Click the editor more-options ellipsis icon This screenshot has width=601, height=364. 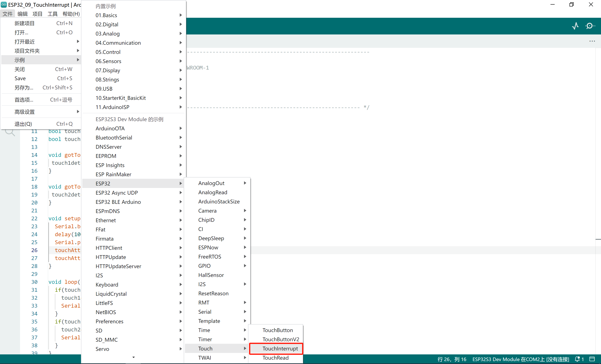point(592,41)
